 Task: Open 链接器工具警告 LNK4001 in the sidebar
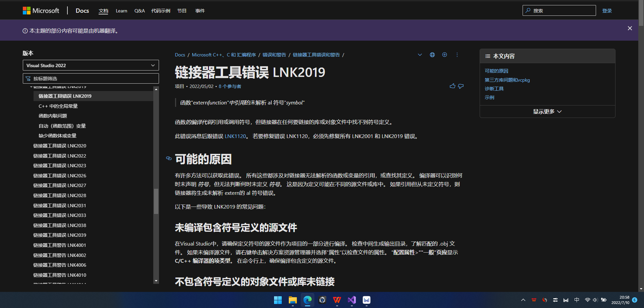pos(60,245)
